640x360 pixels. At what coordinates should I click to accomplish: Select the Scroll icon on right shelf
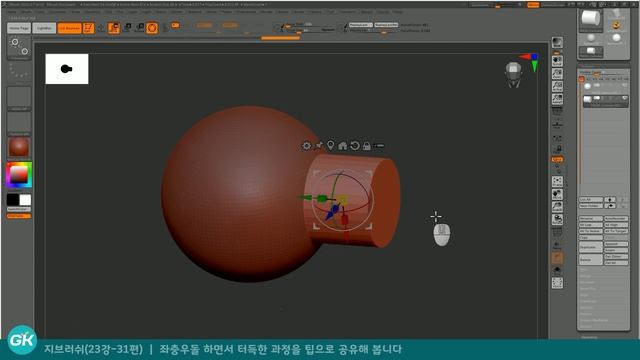point(557,61)
